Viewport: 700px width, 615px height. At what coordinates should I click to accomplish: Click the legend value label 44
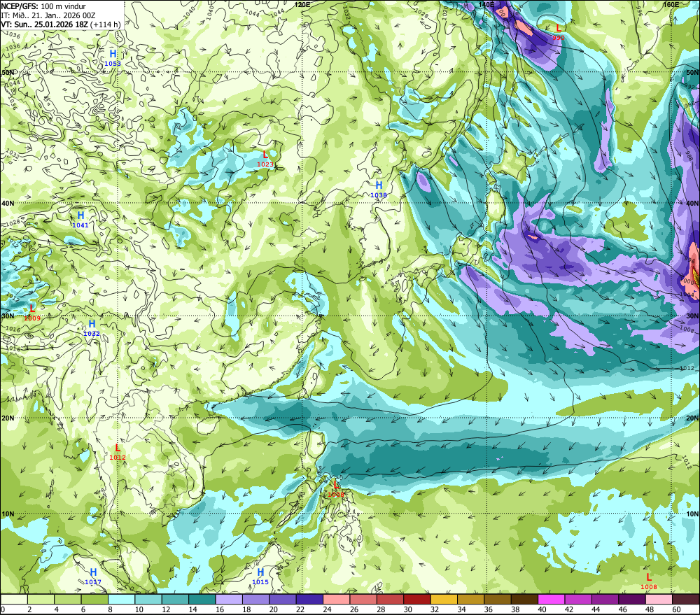(596, 609)
